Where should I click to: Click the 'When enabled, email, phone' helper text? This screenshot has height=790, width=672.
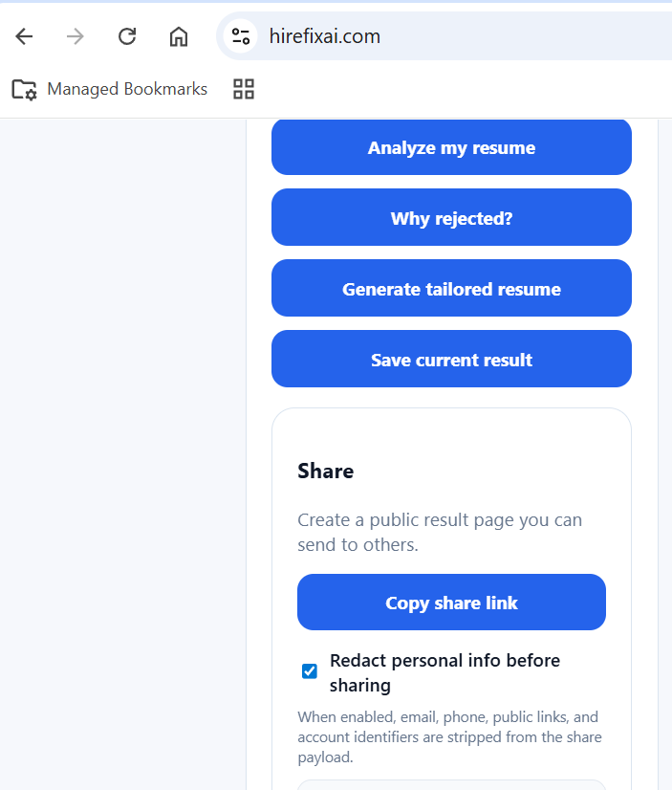[x=449, y=736]
